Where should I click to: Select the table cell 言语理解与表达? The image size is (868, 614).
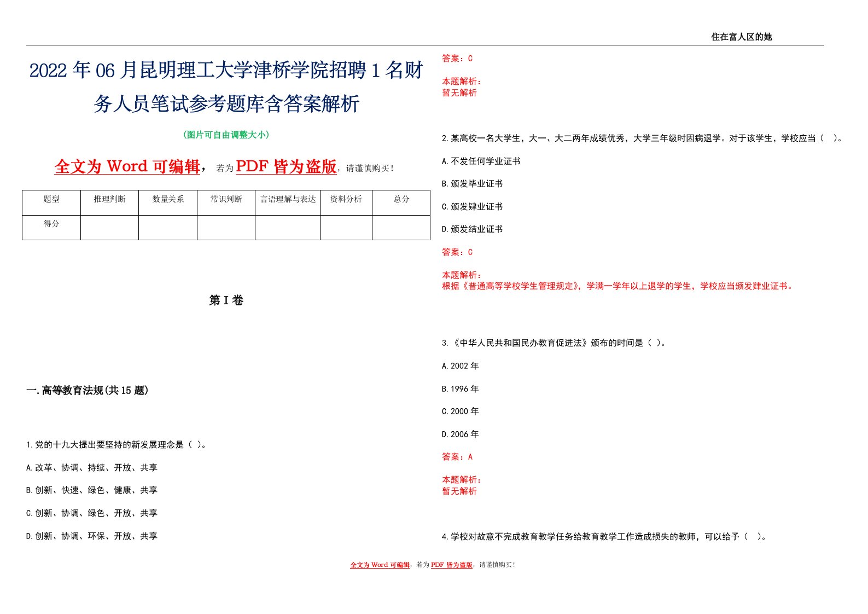pos(288,202)
